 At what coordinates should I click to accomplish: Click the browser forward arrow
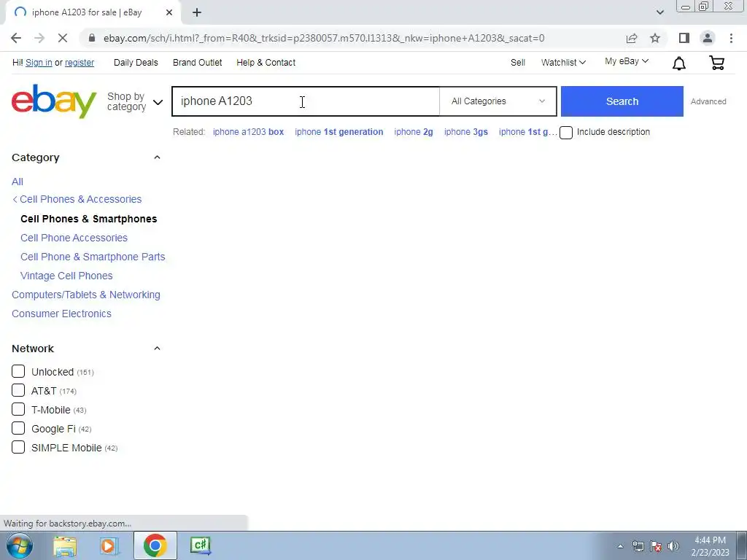point(39,38)
